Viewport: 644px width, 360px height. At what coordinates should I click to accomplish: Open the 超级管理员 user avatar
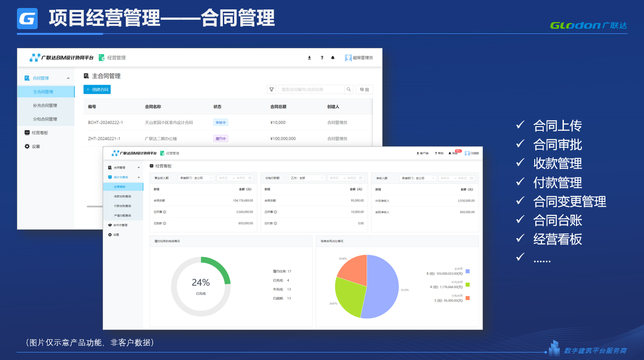click(348, 58)
